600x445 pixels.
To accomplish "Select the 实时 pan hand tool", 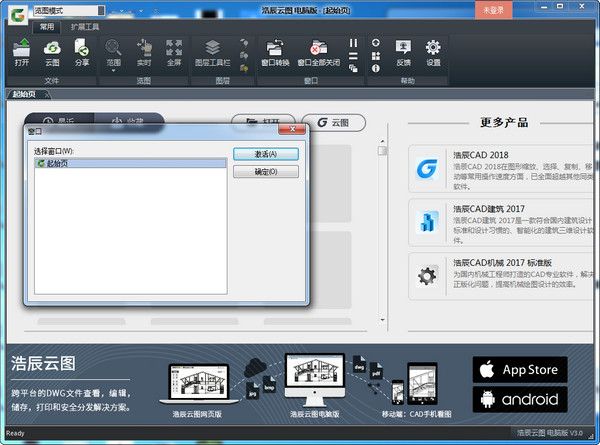I will tap(144, 48).
